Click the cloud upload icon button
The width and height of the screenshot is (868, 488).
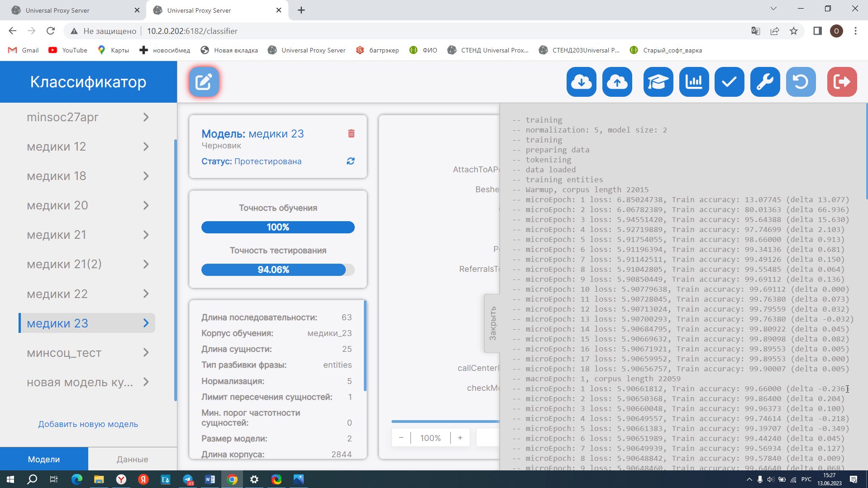click(x=617, y=82)
